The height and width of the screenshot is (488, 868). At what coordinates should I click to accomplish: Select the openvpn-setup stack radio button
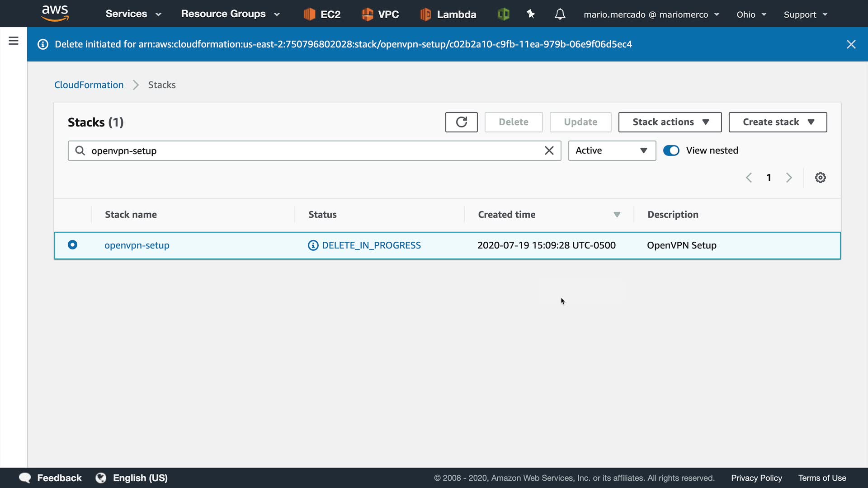[72, 245]
